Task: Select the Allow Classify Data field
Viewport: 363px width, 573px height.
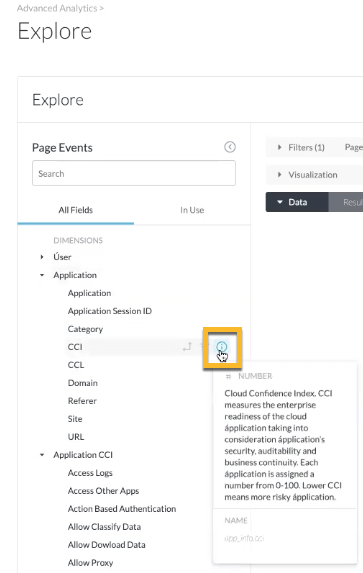Action: (x=104, y=527)
